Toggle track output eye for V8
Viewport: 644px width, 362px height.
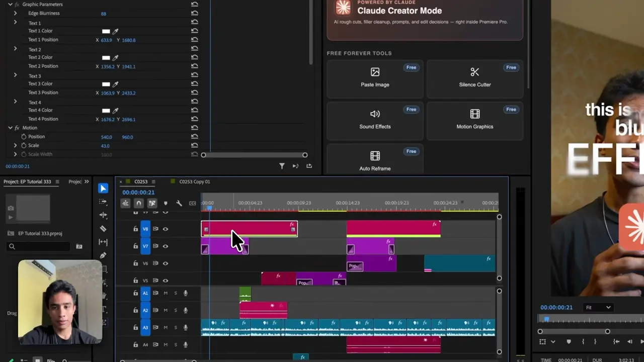(166, 229)
